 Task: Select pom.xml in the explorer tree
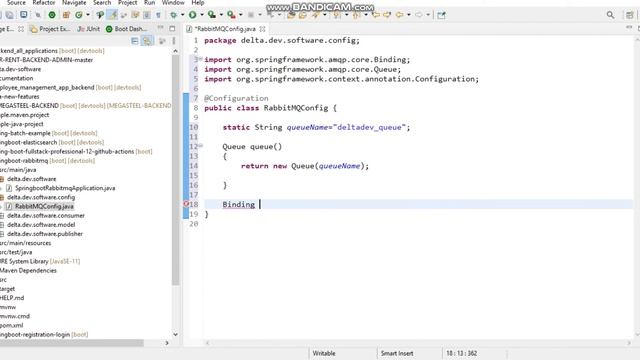click(x=11, y=325)
